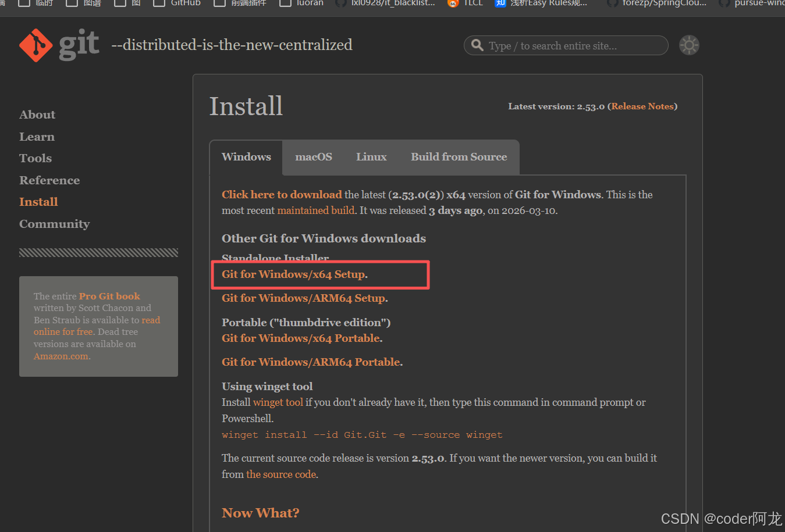Image resolution: width=785 pixels, height=532 pixels.
Task: Download Git for Windows/ARM64 Setup
Action: click(x=304, y=298)
